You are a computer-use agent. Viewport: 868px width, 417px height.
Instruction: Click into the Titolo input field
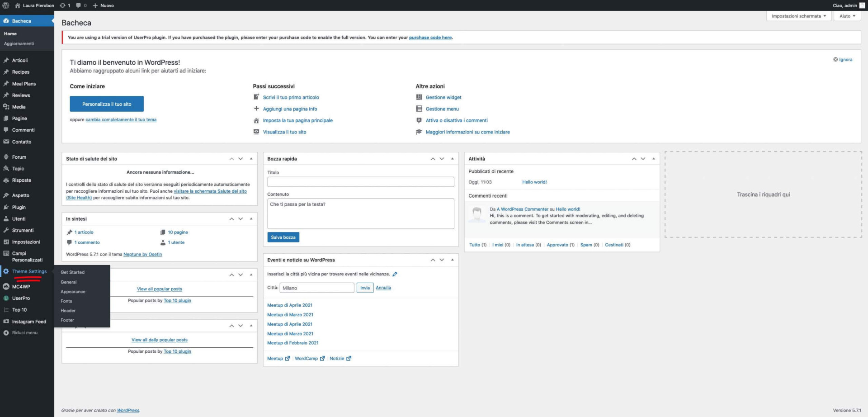pyautogui.click(x=361, y=182)
